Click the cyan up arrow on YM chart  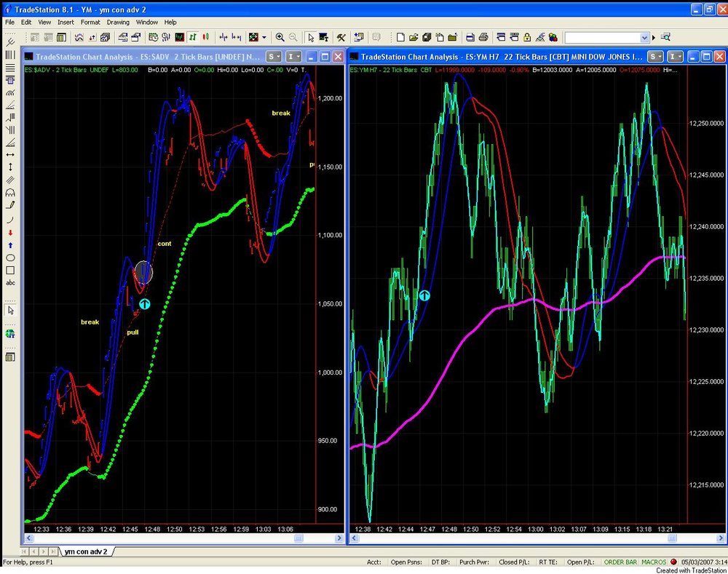click(x=424, y=295)
